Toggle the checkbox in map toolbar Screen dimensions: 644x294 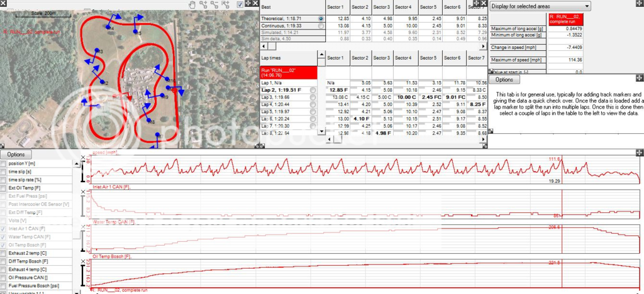point(240,4)
